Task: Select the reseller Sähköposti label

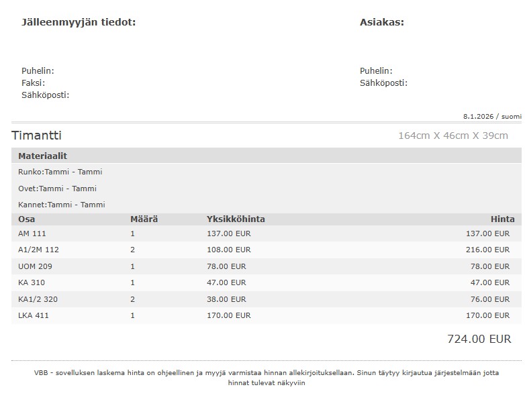Action: [x=45, y=95]
